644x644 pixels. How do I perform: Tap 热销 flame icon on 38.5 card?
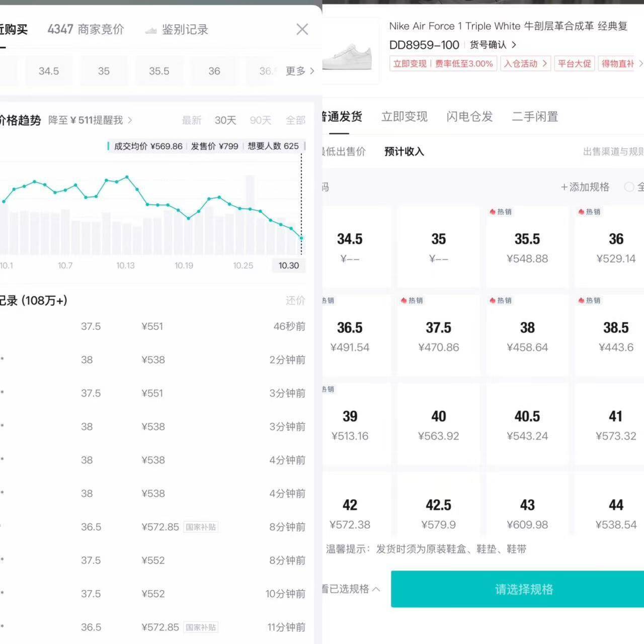(581, 300)
